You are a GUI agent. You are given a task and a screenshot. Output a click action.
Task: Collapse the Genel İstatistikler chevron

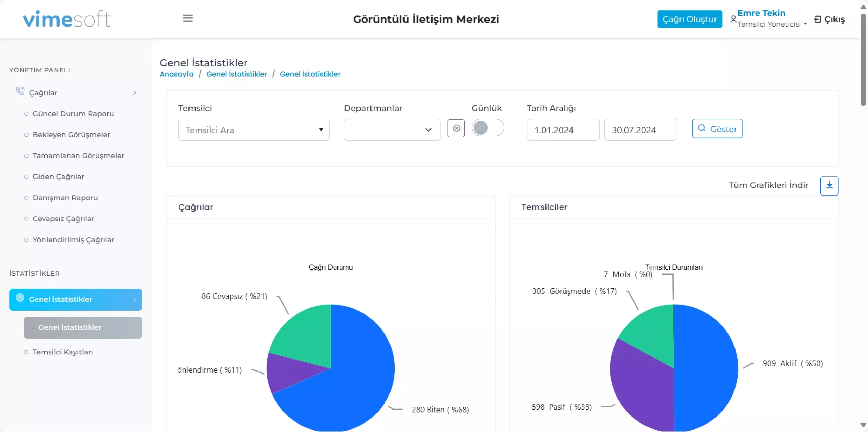(135, 299)
